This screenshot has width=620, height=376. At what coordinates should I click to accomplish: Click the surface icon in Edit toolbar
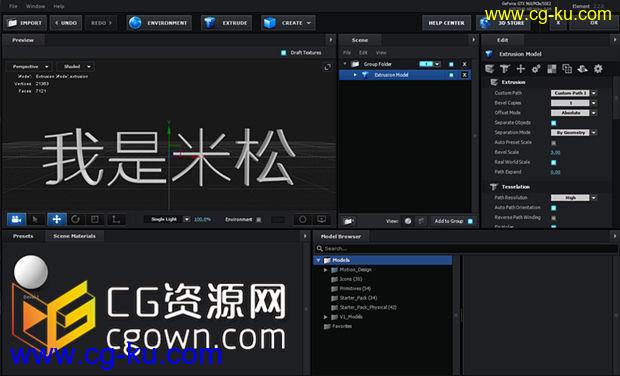[582, 69]
